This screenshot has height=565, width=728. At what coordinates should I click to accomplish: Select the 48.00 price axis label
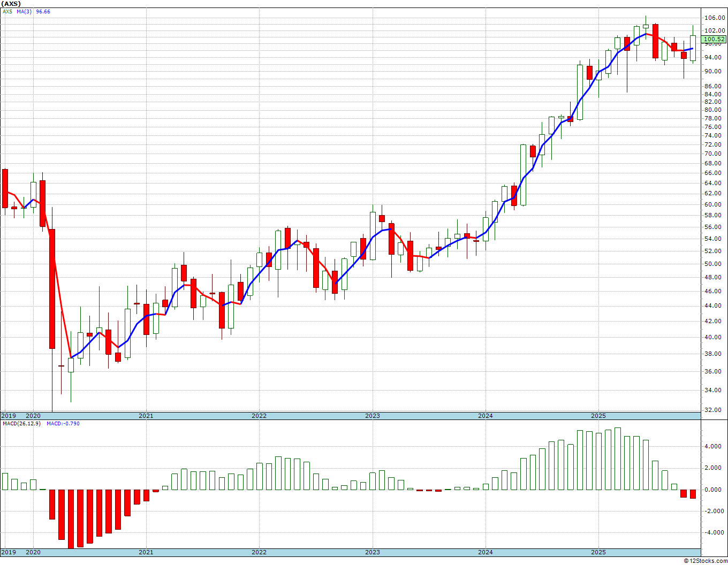click(x=715, y=277)
